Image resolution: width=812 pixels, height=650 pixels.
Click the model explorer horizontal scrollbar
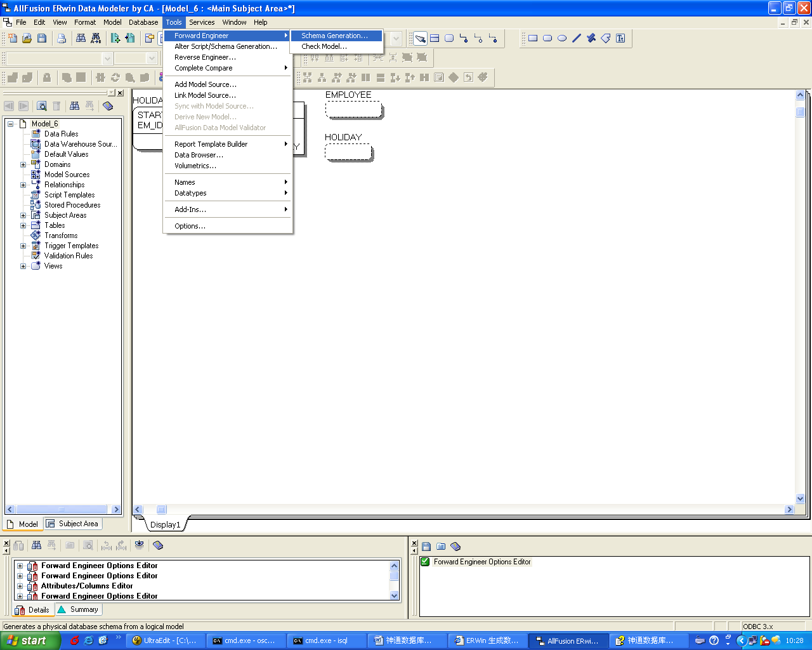click(62, 509)
